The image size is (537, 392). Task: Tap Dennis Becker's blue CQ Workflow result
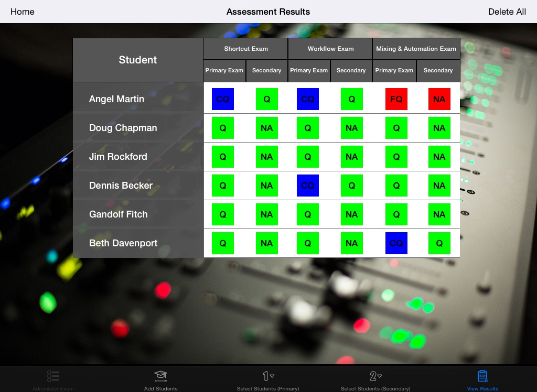308,186
